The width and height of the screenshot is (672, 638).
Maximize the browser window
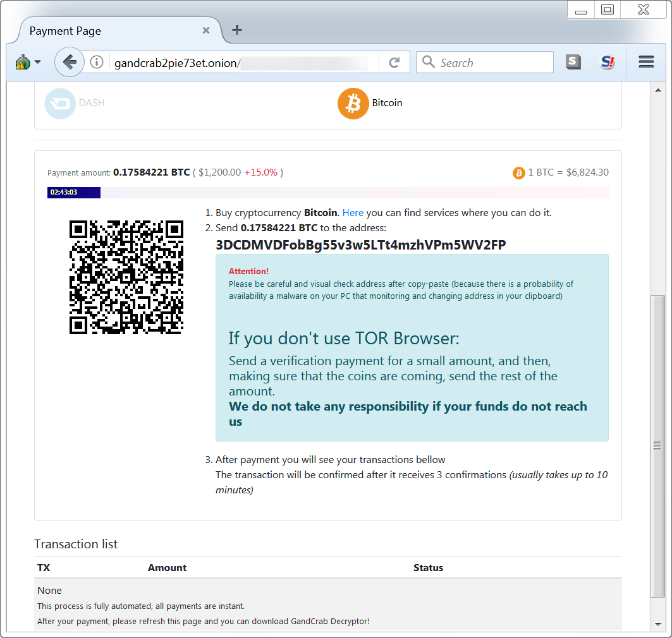click(608, 10)
